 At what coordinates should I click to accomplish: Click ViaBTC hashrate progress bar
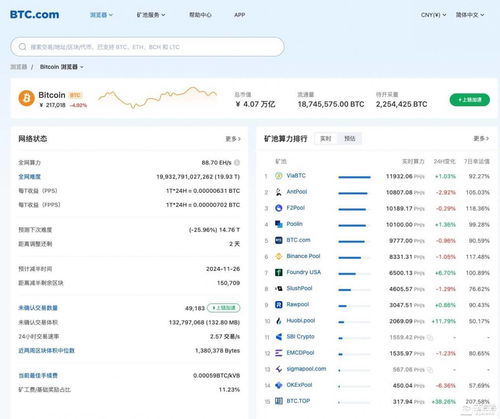pos(354,177)
